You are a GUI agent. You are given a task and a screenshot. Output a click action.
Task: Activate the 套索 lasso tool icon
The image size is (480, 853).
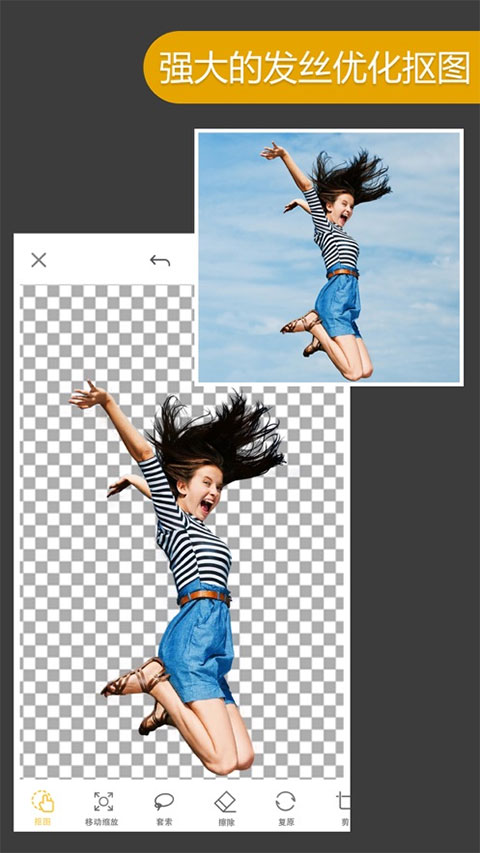(164, 801)
